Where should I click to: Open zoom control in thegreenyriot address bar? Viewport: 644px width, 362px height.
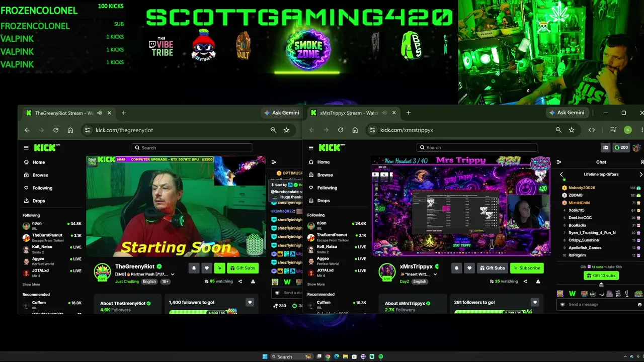point(273,130)
